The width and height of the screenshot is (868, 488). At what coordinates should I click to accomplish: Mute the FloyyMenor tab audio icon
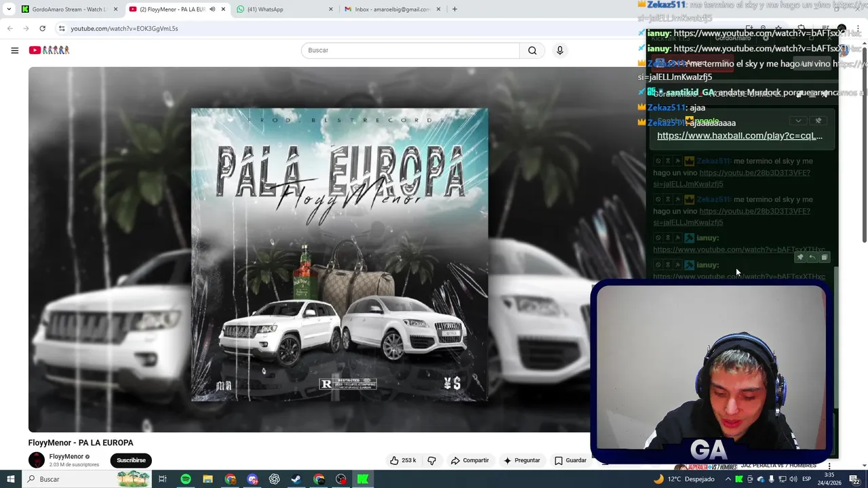pyautogui.click(x=212, y=9)
